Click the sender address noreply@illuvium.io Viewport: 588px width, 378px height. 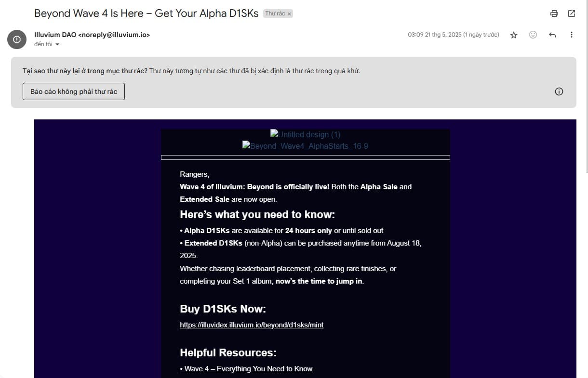(114, 35)
